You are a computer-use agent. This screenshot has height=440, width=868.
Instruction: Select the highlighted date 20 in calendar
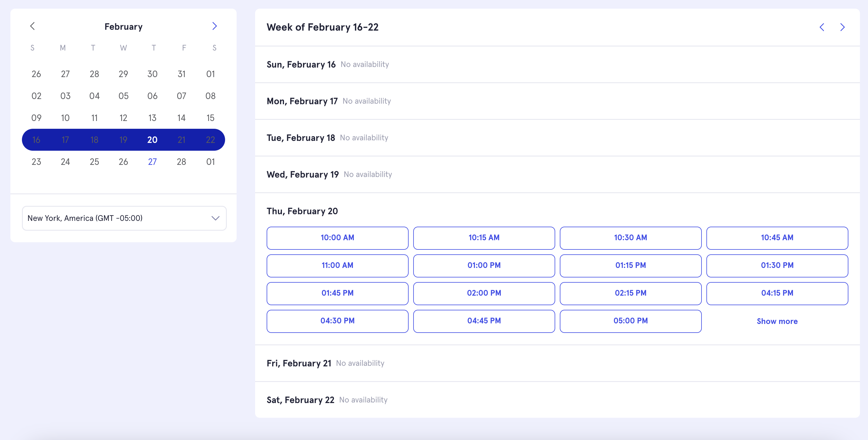(152, 140)
